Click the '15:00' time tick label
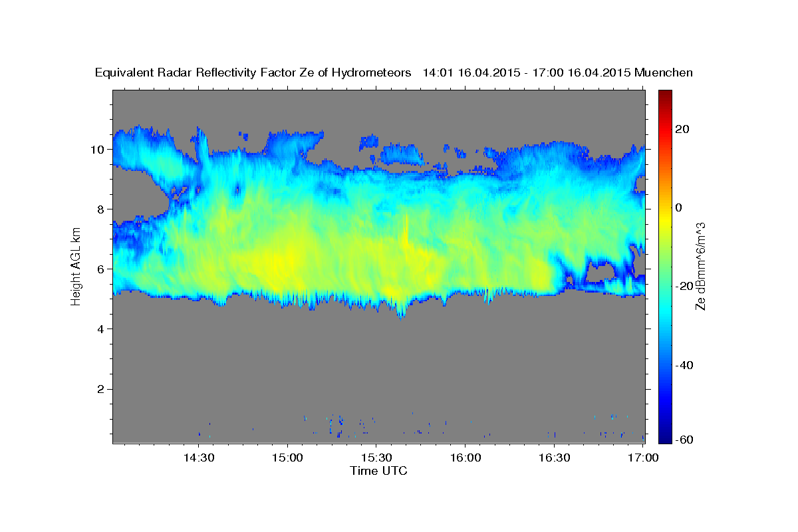The width and height of the screenshot is (798, 532). tap(288, 458)
